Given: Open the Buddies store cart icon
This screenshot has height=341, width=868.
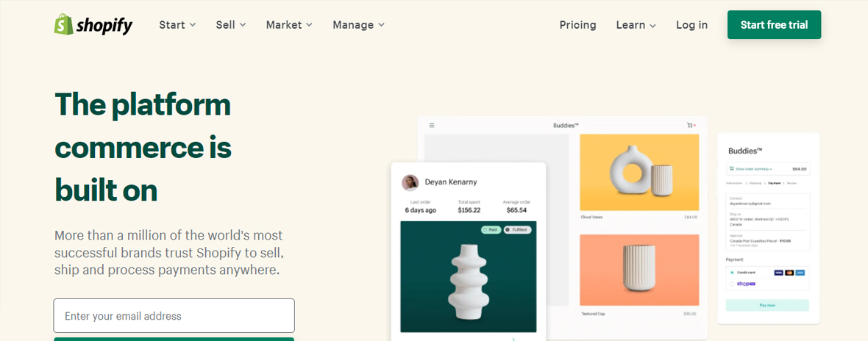Looking at the screenshot, I should click(x=690, y=126).
